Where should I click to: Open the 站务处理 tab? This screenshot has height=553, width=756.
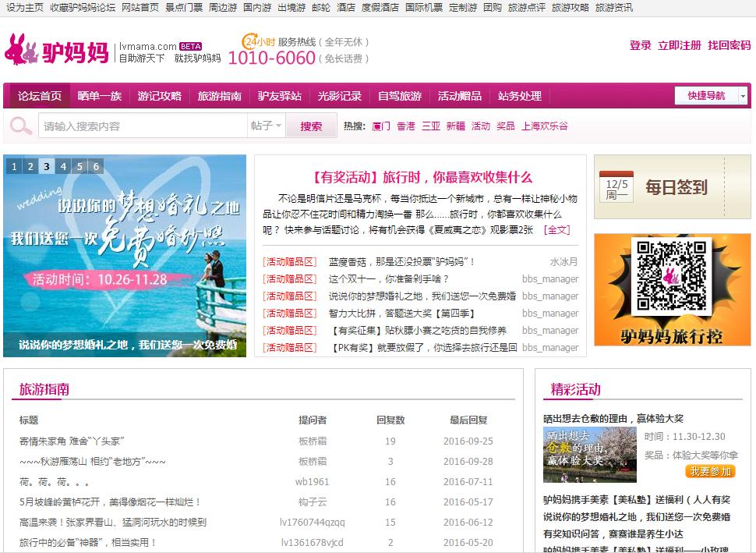point(520,96)
